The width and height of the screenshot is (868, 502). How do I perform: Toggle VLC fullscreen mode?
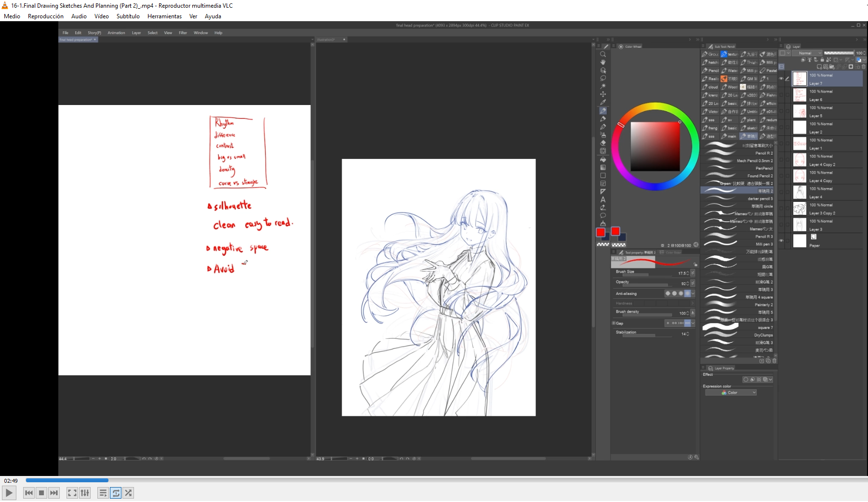[72, 493]
